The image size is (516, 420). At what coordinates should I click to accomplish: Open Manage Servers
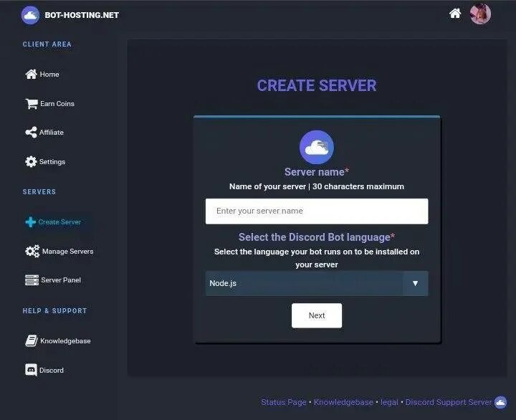coord(68,252)
